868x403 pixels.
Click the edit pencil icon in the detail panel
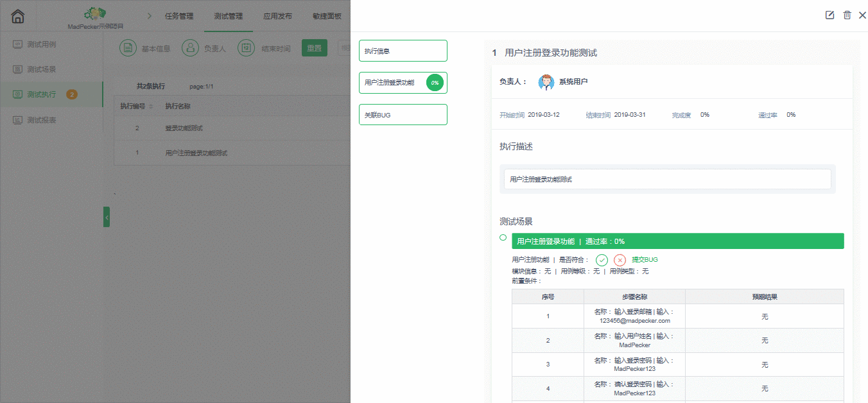click(829, 14)
